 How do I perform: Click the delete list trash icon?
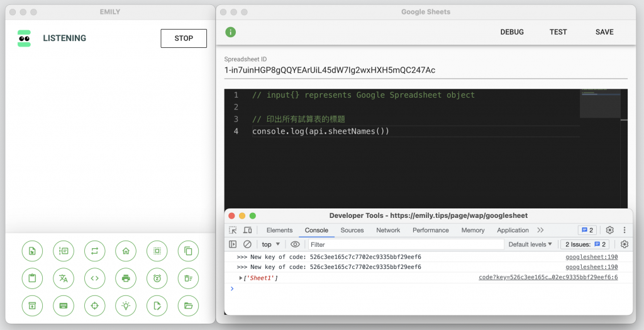click(x=189, y=278)
